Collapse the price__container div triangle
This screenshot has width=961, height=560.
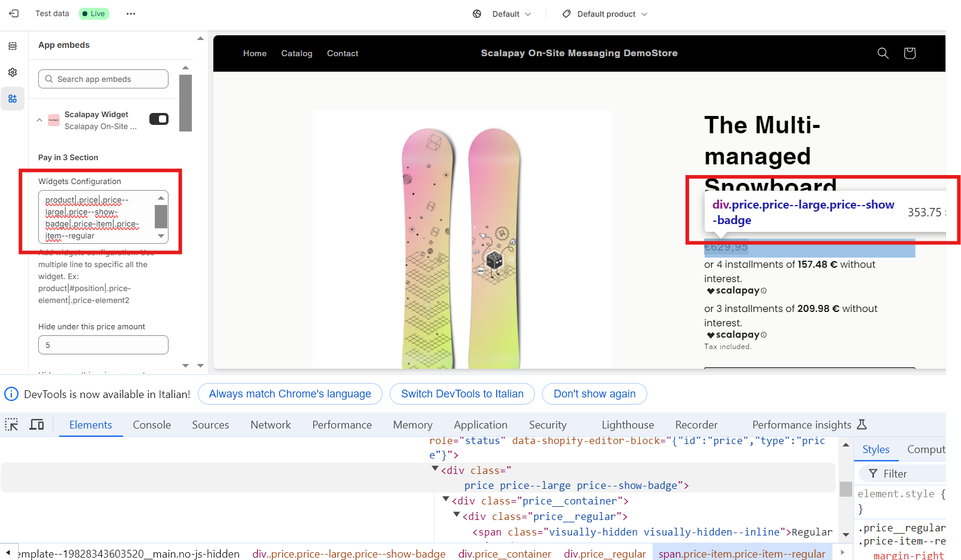[446, 500]
